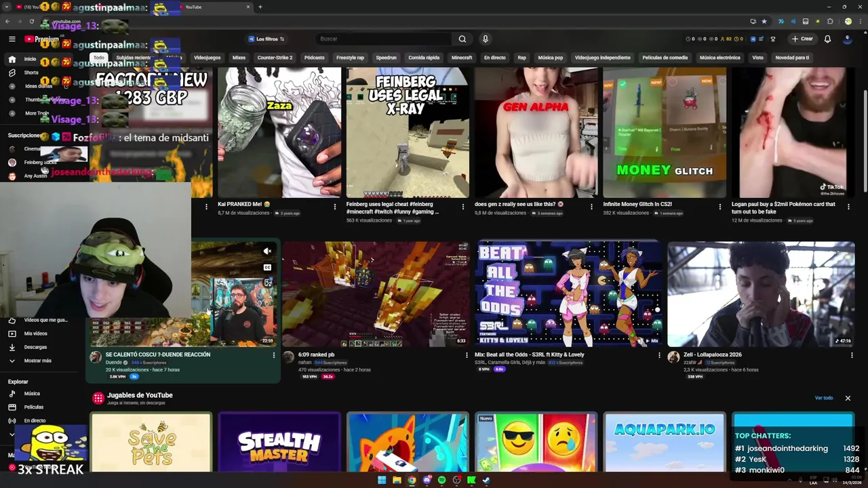
Task: Click Ver todo for Jugables
Action: click(824, 398)
